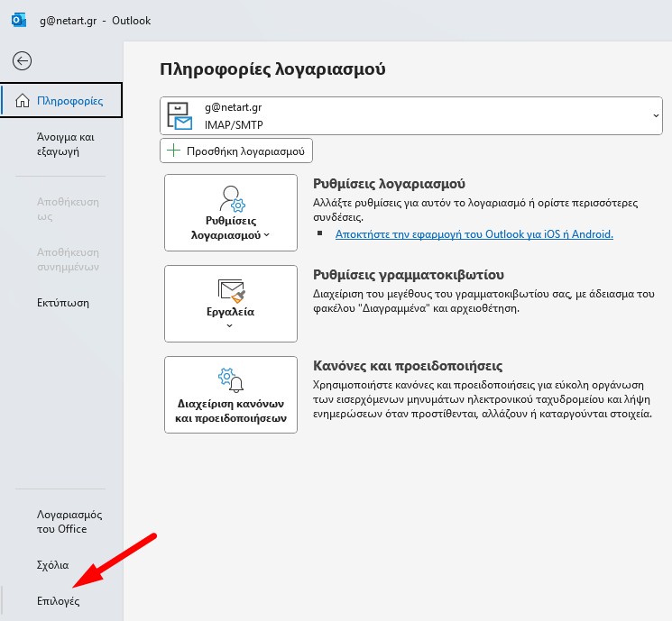Open Σχόλια in the sidebar
The height and width of the screenshot is (621, 672).
click(x=52, y=565)
